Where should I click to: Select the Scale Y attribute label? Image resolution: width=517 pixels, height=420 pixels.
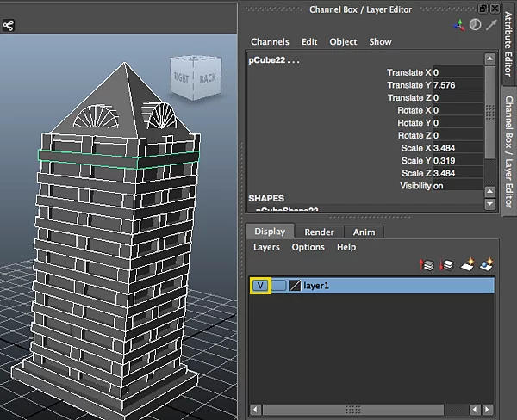[x=416, y=160]
